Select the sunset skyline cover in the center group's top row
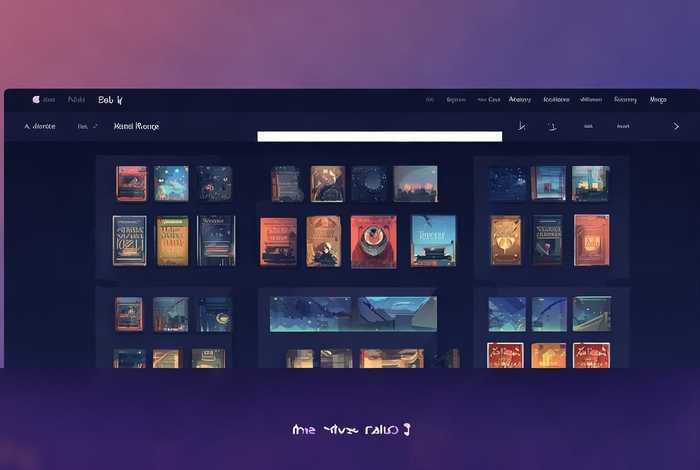The width and height of the screenshot is (700, 470). [415, 183]
